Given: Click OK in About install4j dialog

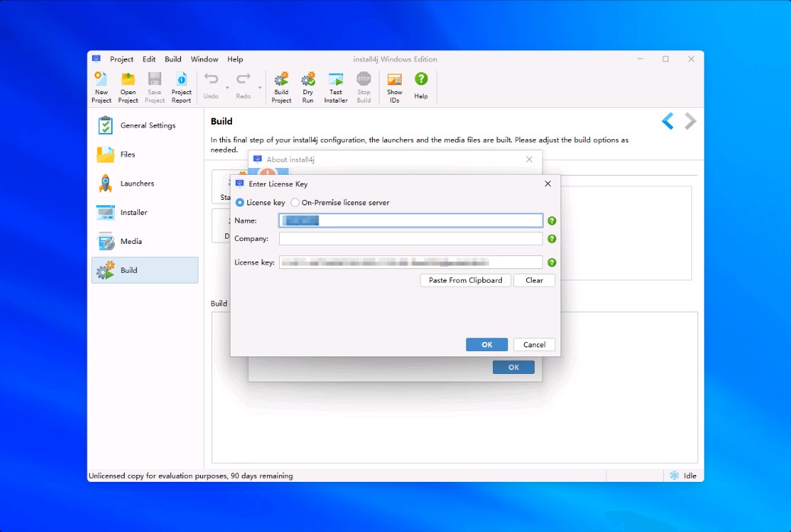Looking at the screenshot, I should [x=513, y=368].
